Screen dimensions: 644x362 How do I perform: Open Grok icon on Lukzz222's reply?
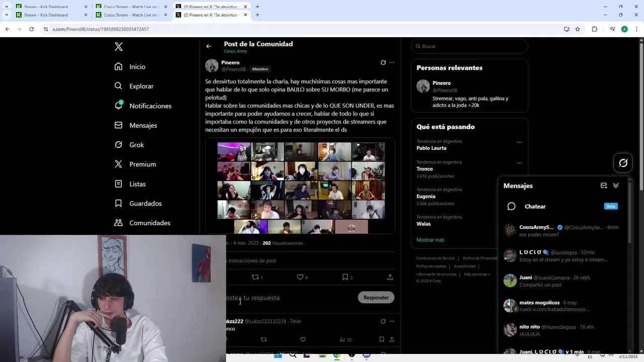(x=383, y=321)
